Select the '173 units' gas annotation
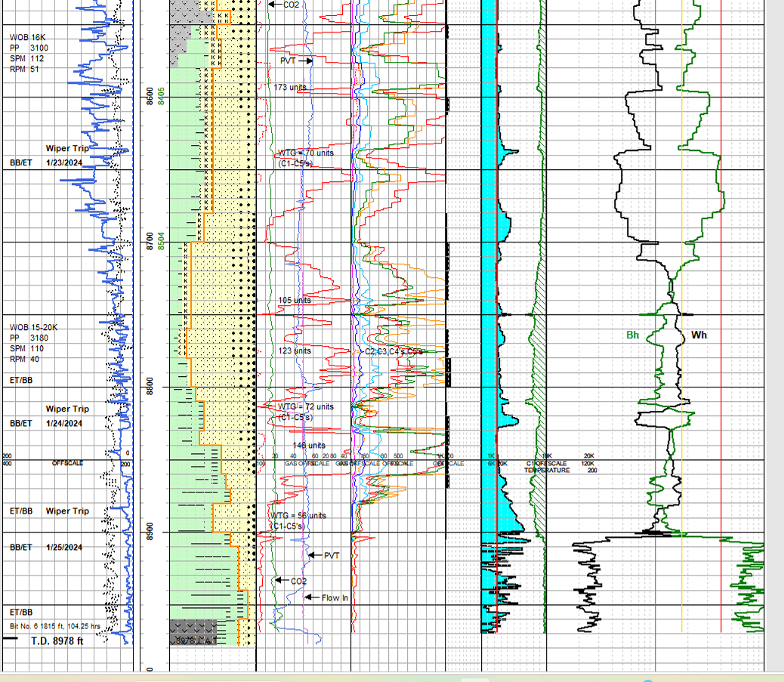Screen dimensions: 784x682 click(290, 87)
